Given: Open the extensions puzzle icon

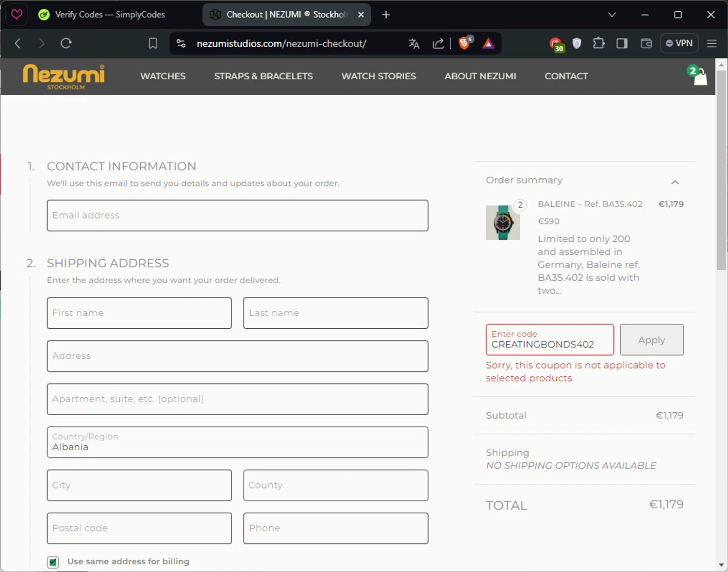Looking at the screenshot, I should [x=599, y=44].
